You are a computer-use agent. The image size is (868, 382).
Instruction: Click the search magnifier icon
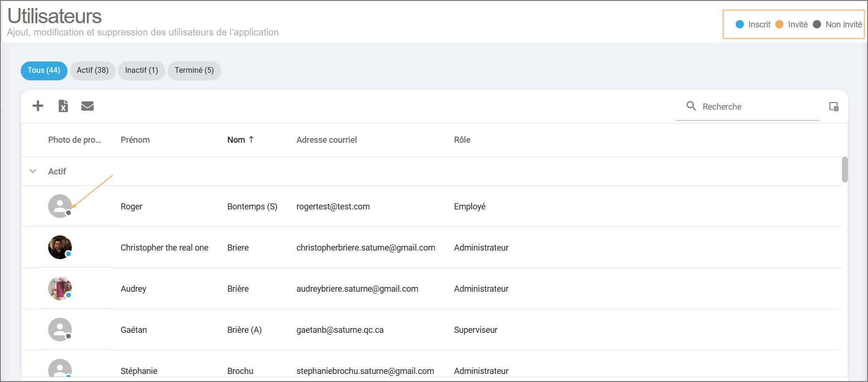pos(691,106)
